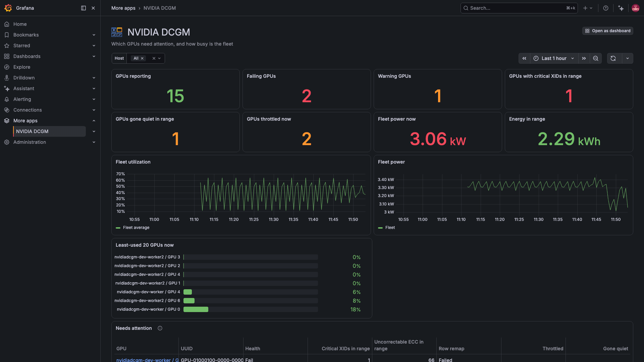Click the Fleet power now 3.06 kW value
Image resolution: width=644 pixels, height=362 pixels.
pos(438,139)
